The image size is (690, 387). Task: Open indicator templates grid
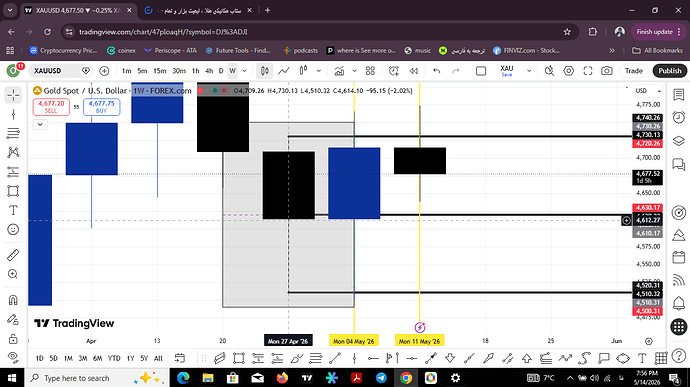tap(370, 70)
